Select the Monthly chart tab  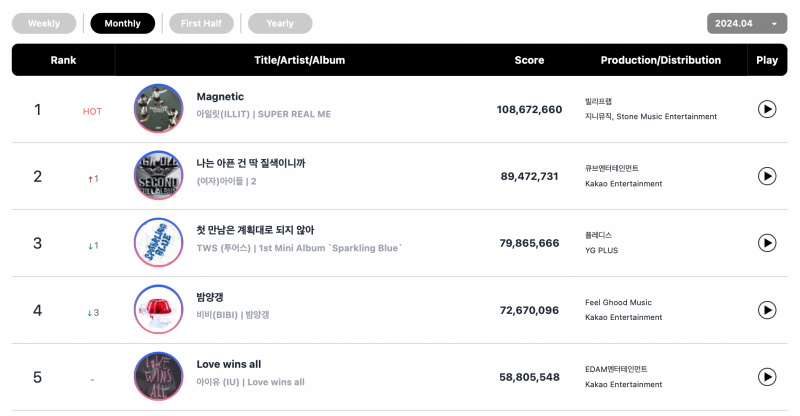(122, 23)
